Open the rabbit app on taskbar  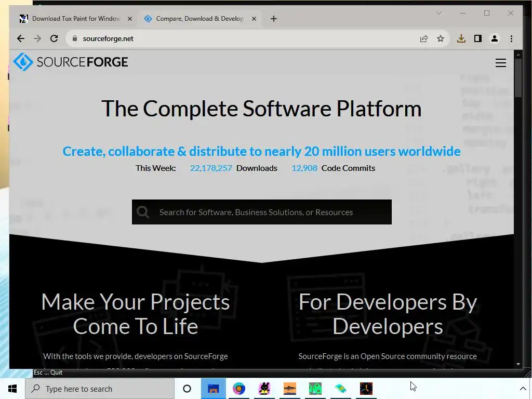(264, 389)
